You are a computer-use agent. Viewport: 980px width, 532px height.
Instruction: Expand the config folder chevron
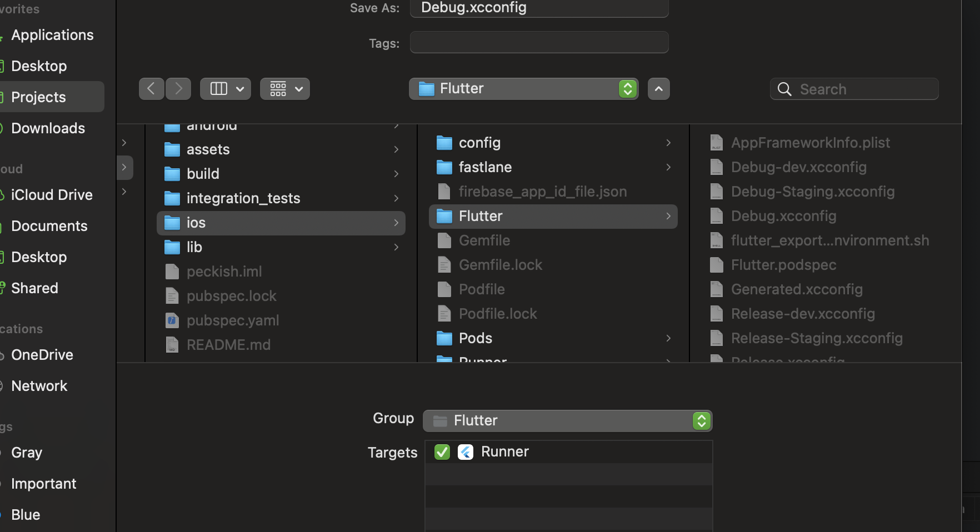click(668, 143)
